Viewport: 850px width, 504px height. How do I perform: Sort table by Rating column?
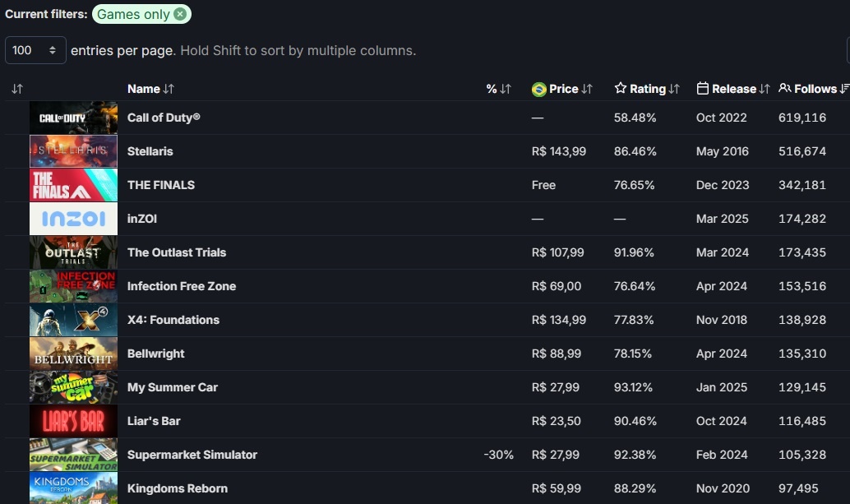click(x=647, y=89)
